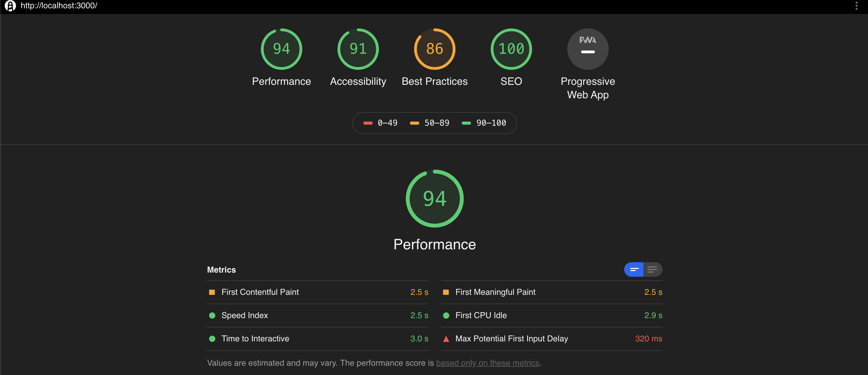Select the Performance tab header label
This screenshot has width=868, height=375.
coord(281,81)
